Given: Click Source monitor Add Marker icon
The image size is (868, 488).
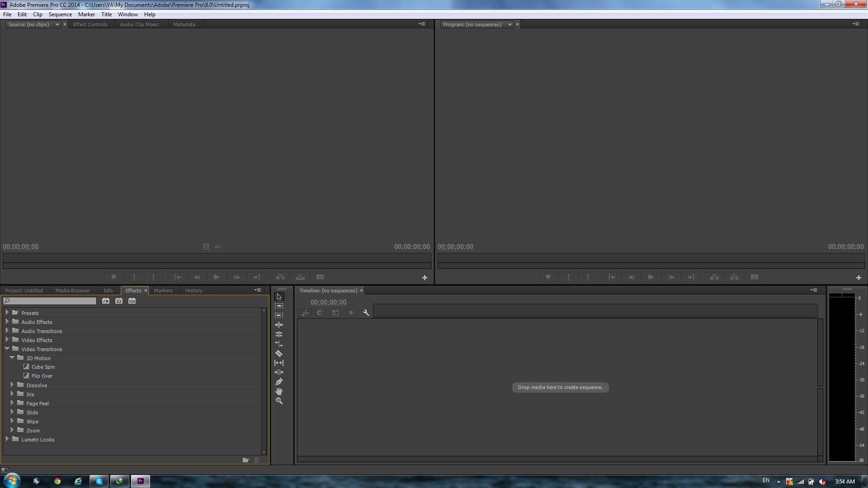Looking at the screenshot, I should (x=113, y=277).
